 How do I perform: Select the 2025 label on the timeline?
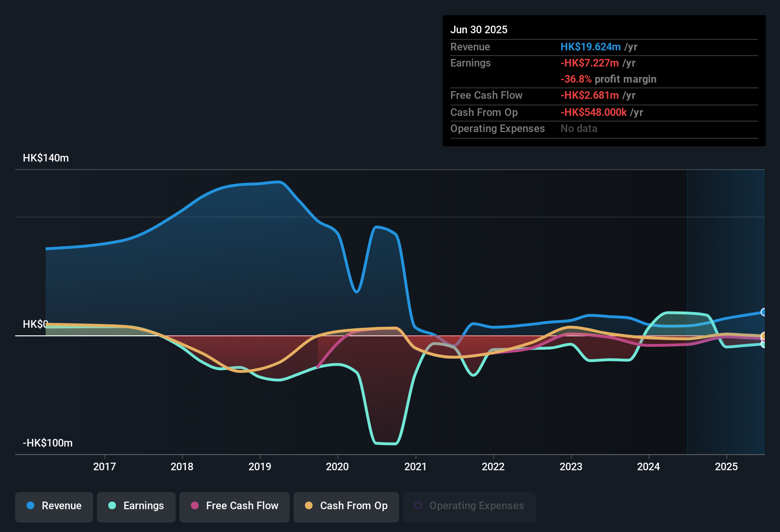(726, 467)
